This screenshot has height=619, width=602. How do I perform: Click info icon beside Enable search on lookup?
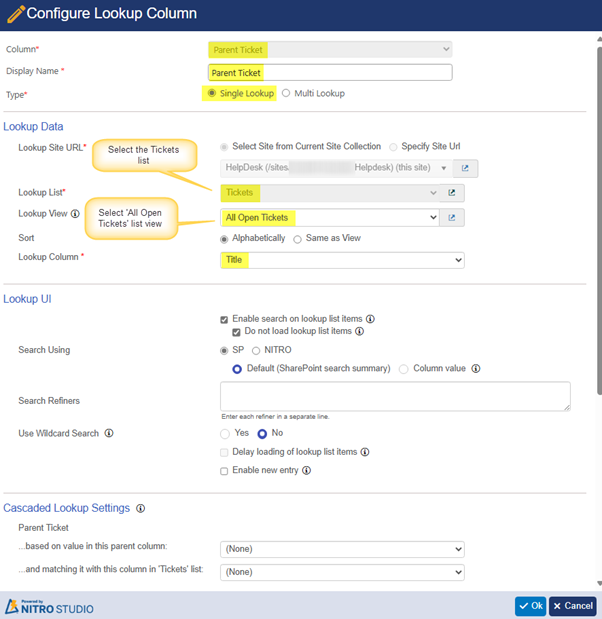pos(370,319)
